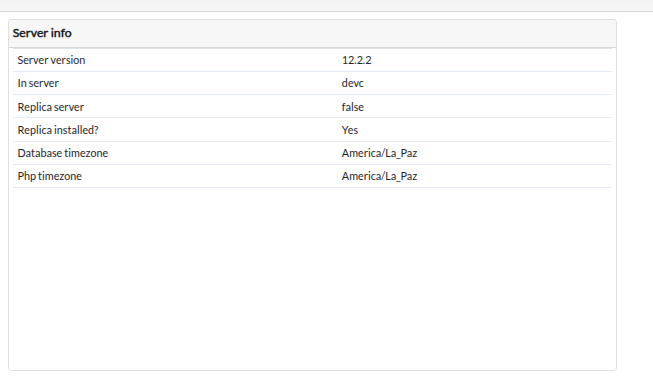Click the gray bar above the Server info panel
The height and width of the screenshot is (384, 653).
pyautogui.click(x=326, y=5)
